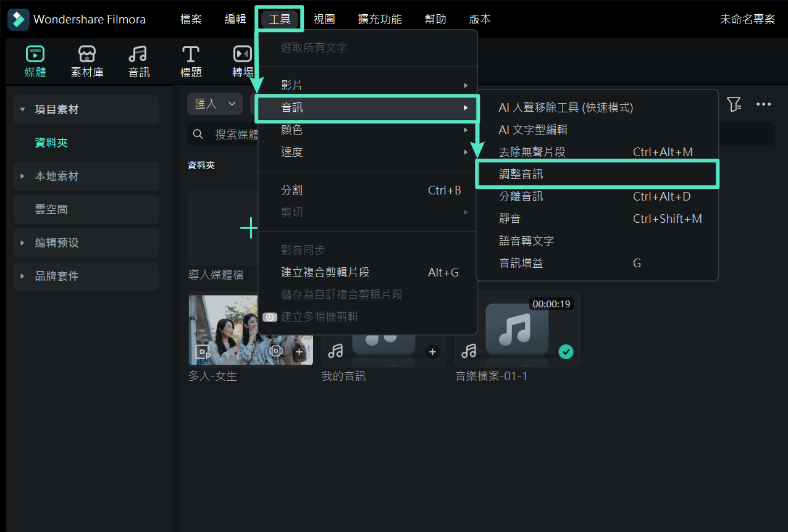
Task: Click the filter icon in media panel
Action: (x=734, y=104)
